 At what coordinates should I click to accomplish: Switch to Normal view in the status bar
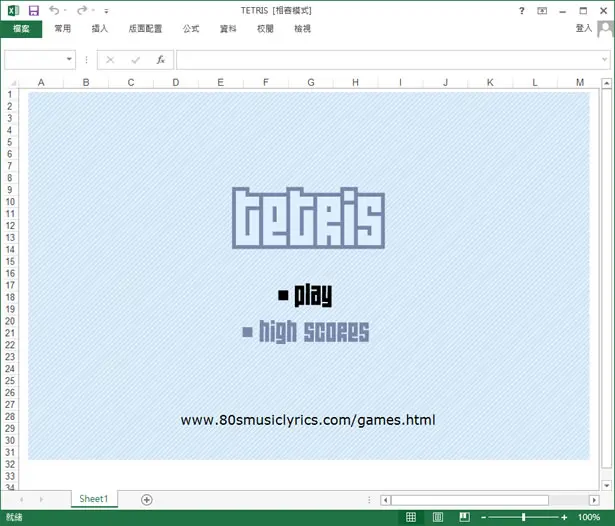point(411,517)
